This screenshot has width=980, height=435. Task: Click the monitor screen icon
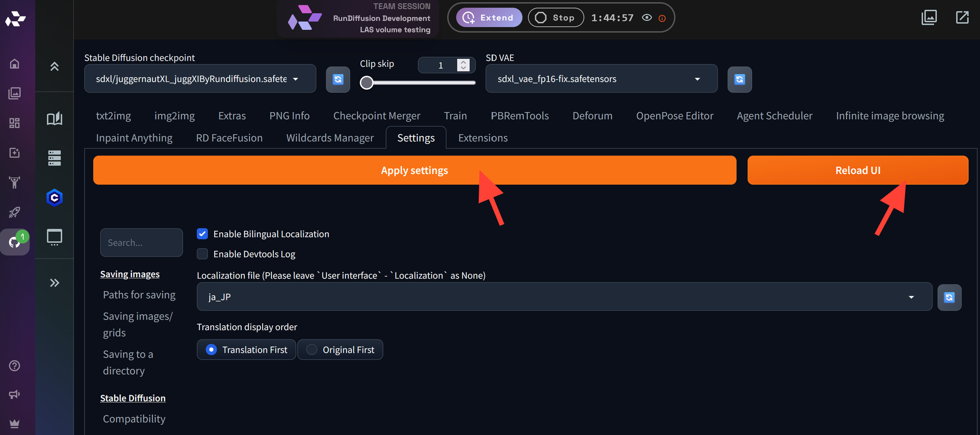pos(54,237)
